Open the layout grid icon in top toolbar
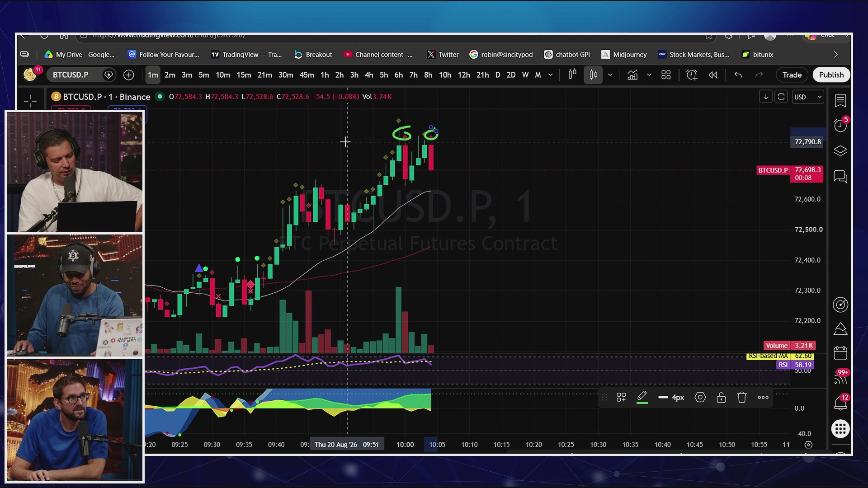Viewport: 868px width, 488px height. (x=666, y=75)
